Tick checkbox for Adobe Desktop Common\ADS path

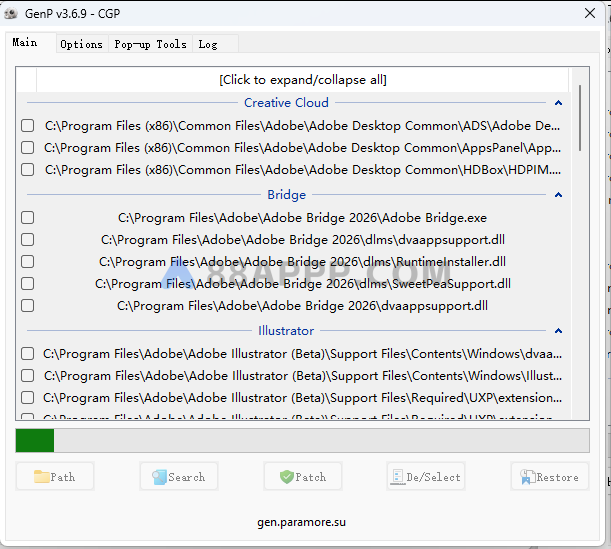click(x=28, y=126)
